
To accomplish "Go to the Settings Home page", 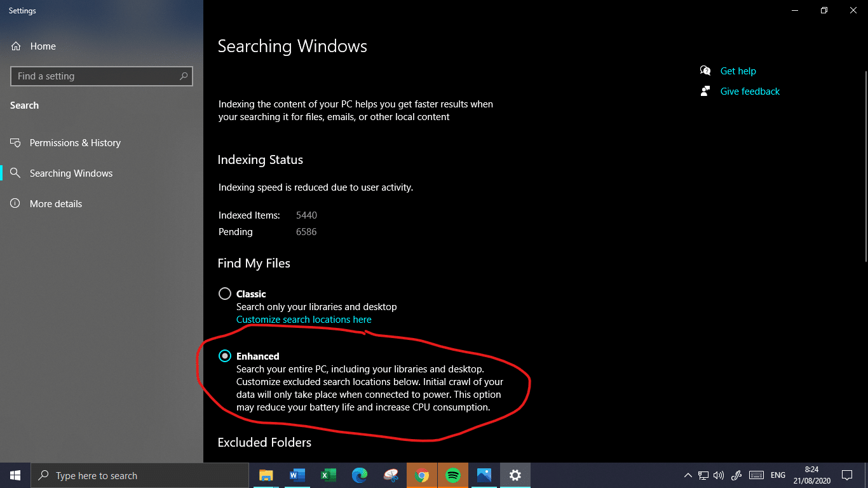I will (x=34, y=46).
